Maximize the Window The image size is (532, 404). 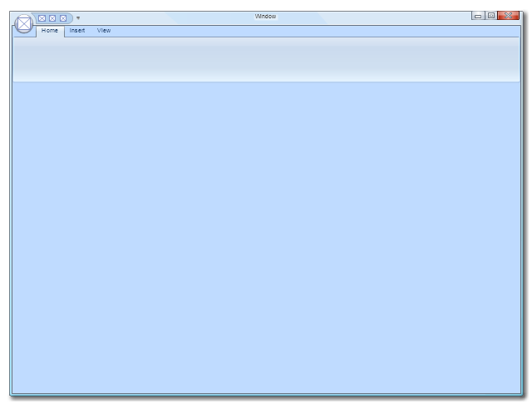click(x=491, y=16)
